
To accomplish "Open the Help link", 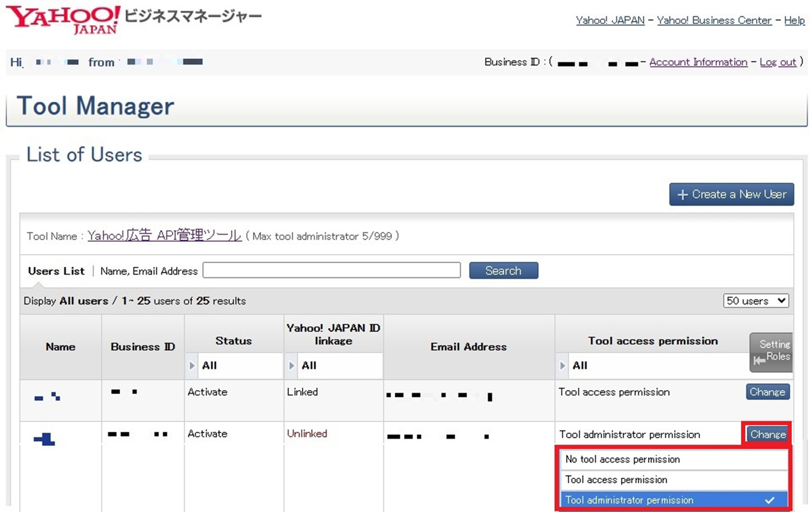I will [x=794, y=20].
